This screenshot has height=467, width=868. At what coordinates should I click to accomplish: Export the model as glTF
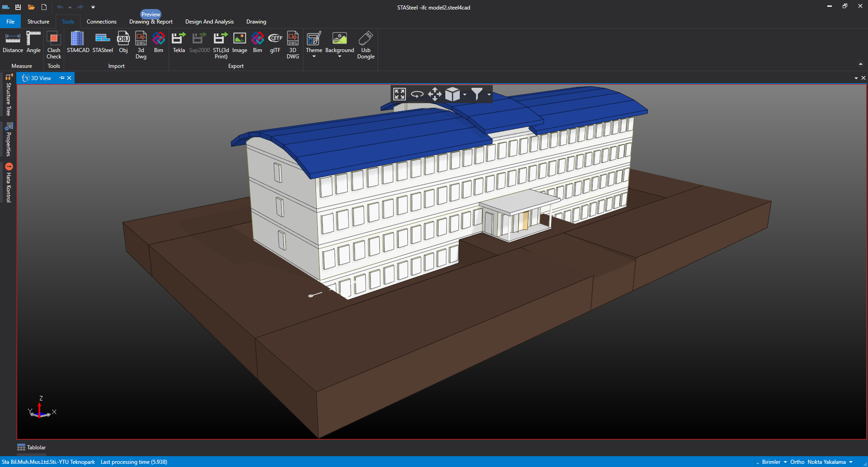coord(275,43)
